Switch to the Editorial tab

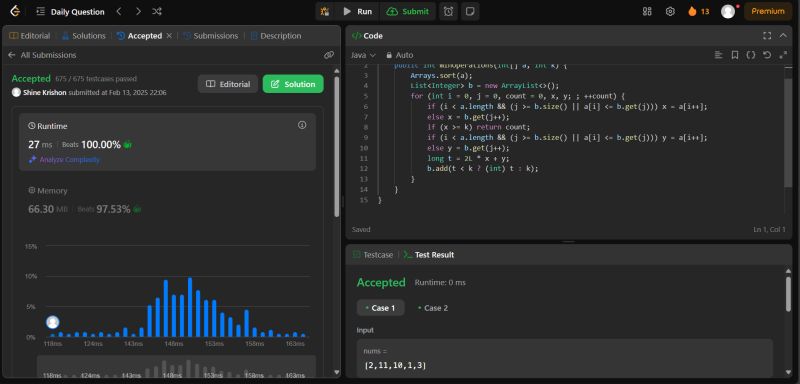coord(30,36)
